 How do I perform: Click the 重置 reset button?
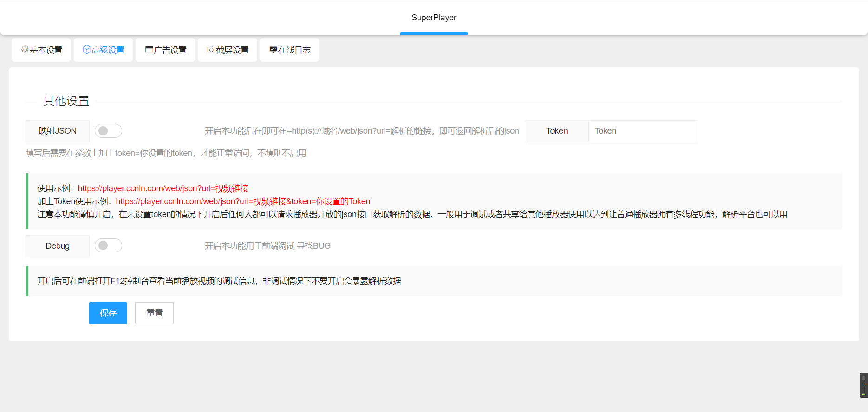coord(154,313)
